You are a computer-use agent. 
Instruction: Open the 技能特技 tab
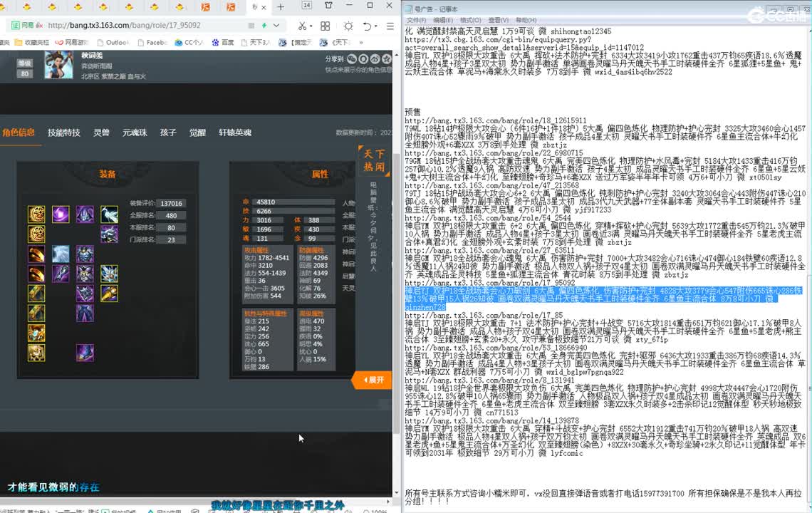63,133
